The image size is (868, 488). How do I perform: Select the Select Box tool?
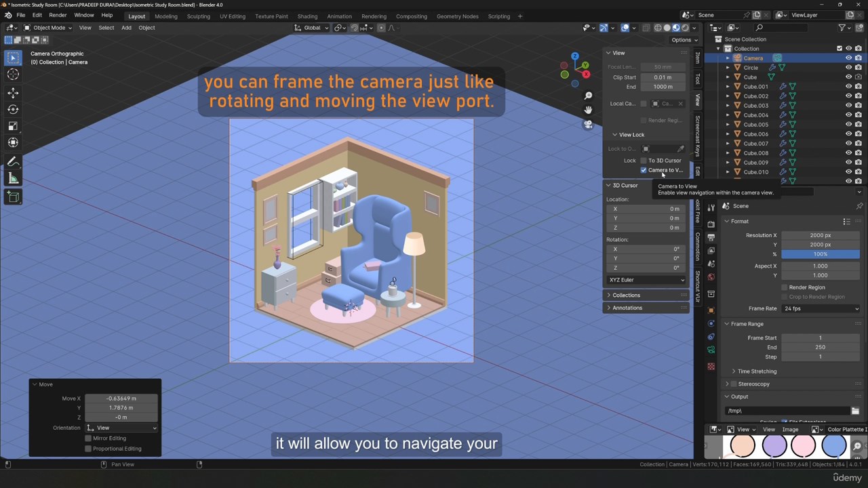pyautogui.click(x=13, y=58)
